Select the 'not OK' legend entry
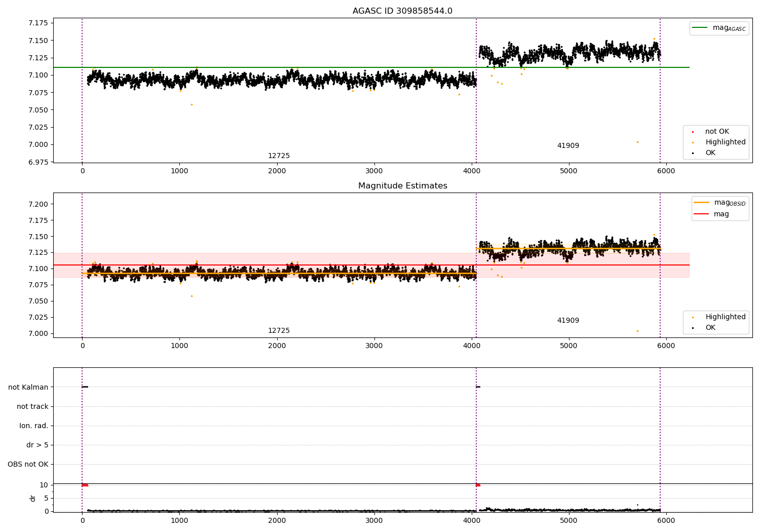The width and height of the screenshot is (760, 532). tap(717, 132)
